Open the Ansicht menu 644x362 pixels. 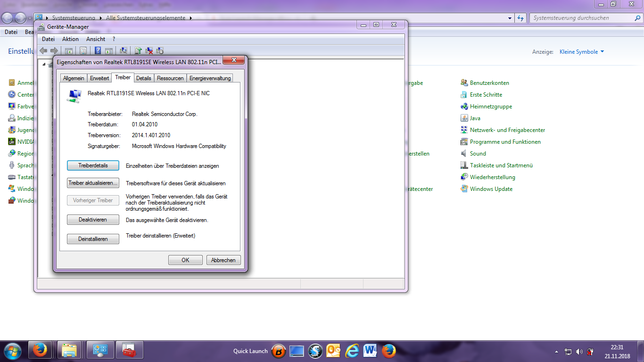[96, 39]
